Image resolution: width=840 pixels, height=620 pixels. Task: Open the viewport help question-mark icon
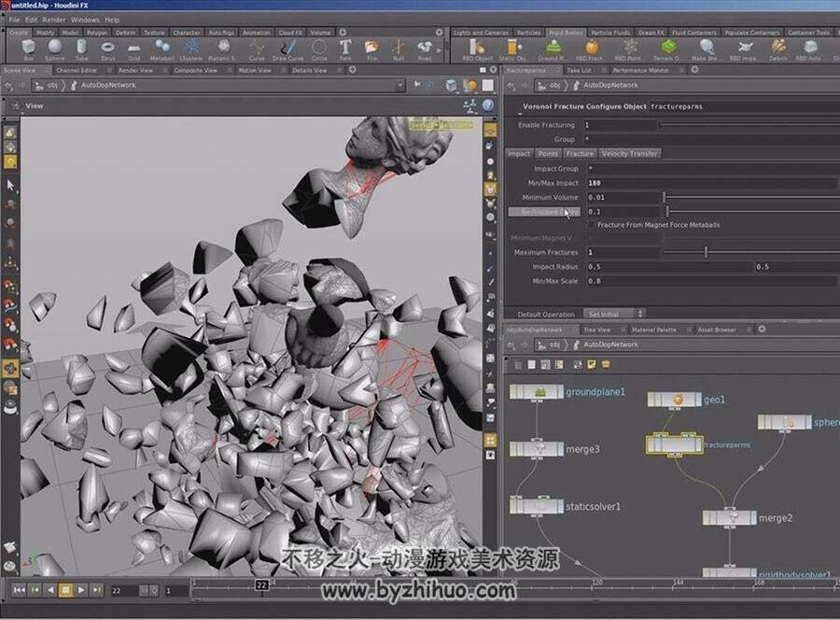(488, 105)
